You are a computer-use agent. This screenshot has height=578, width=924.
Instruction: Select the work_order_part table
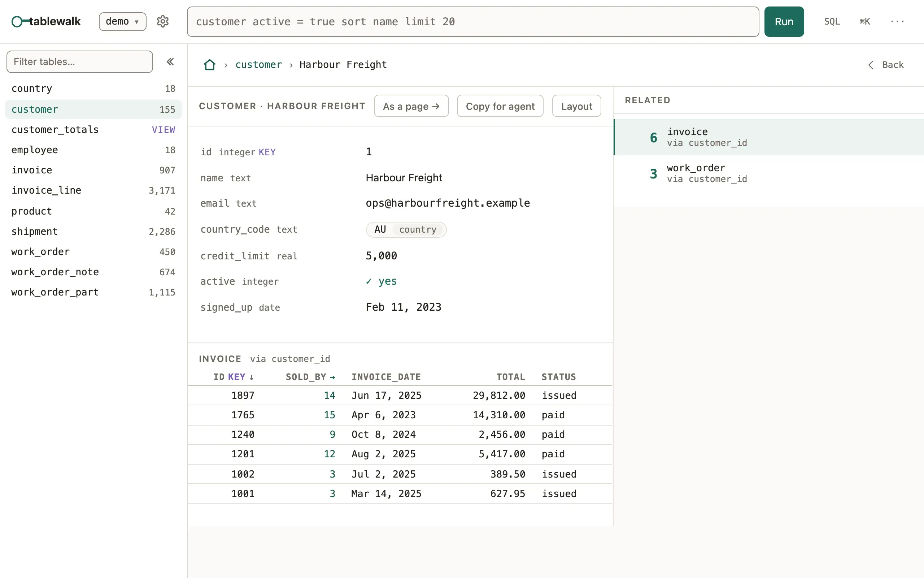pos(93,293)
